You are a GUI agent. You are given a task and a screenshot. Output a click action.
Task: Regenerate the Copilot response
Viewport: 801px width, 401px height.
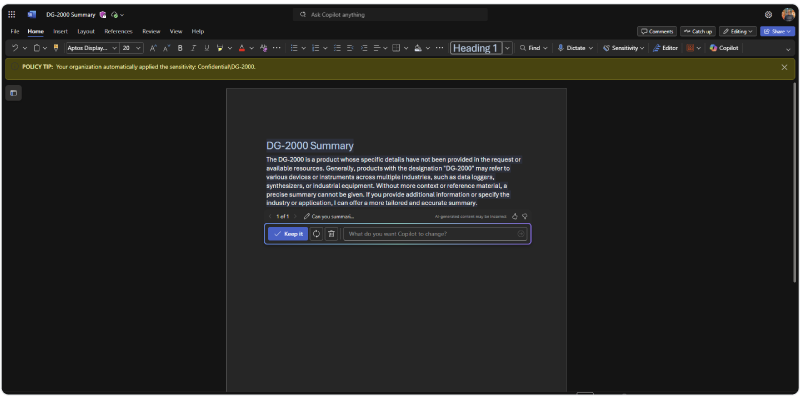coord(316,234)
